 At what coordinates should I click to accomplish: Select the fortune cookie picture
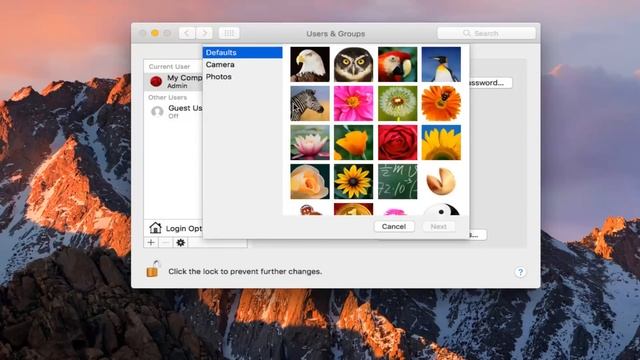pyautogui.click(x=441, y=182)
